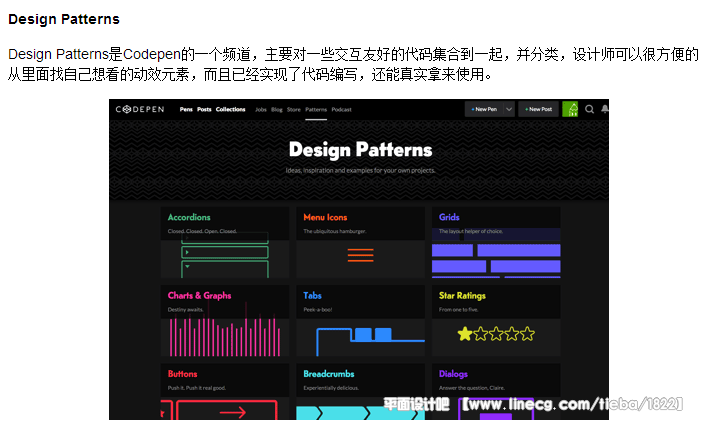The image size is (717, 421).
Task: Click the CodePen logo
Action: click(x=140, y=109)
